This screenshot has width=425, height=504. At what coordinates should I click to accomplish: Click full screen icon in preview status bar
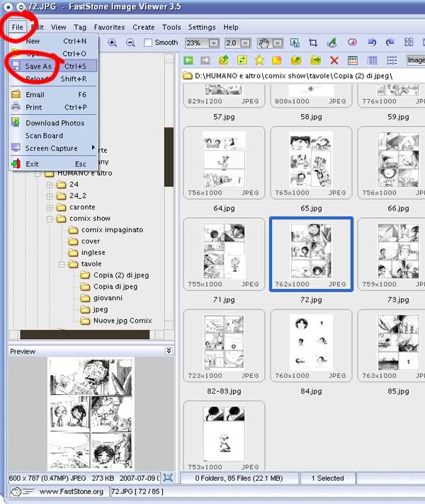[x=168, y=477]
